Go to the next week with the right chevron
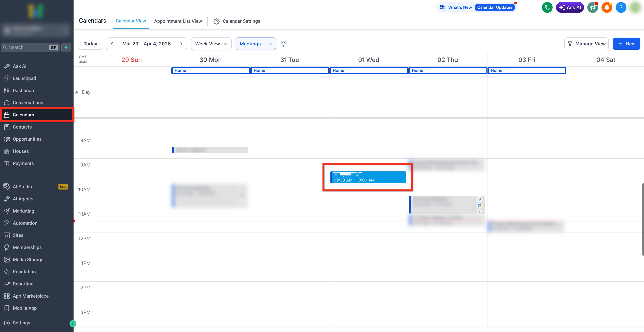The image size is (644, 332). pyautogui.click(x=181, y=44)
